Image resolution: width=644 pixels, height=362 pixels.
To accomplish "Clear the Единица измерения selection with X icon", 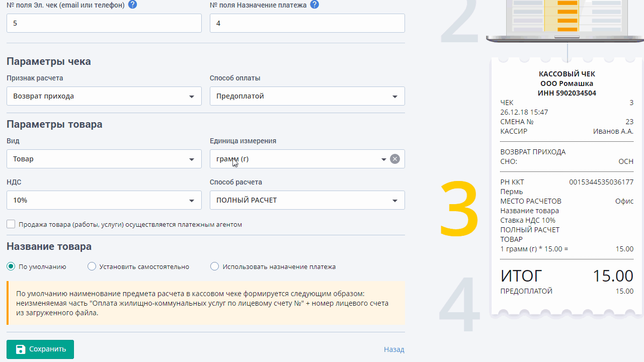I will point(395,159).
